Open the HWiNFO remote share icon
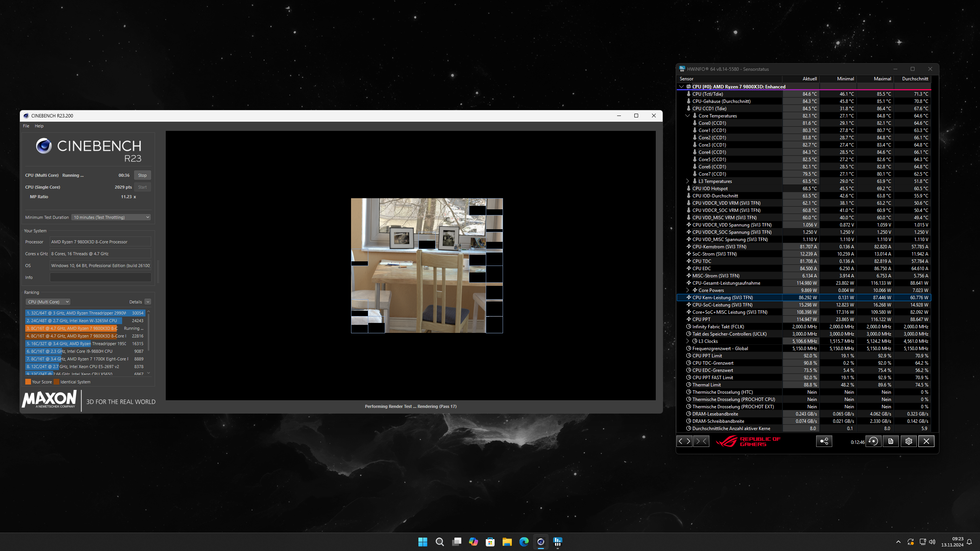This screenshot has width=980, height=551. pyautogui.click(x=824, y=441)
